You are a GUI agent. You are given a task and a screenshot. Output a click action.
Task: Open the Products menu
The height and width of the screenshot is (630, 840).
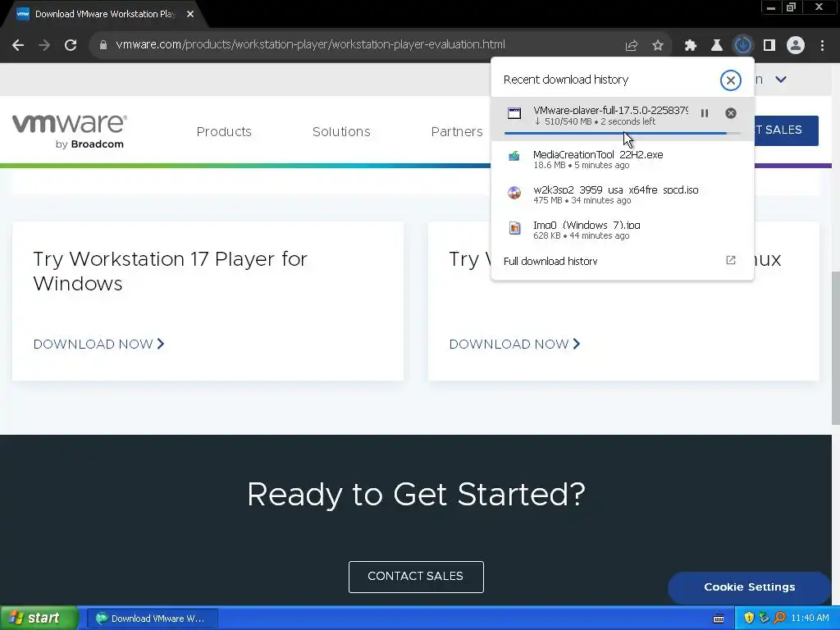click(x=224, y=132)
